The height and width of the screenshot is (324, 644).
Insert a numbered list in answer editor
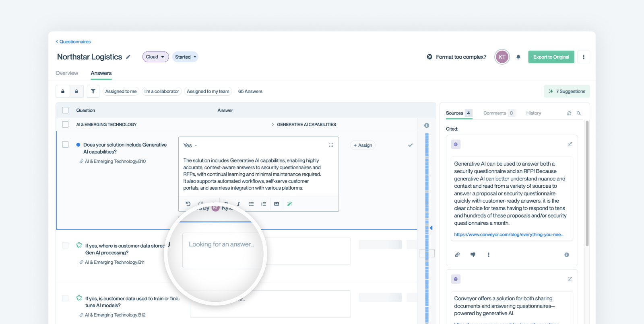(264, 204)
